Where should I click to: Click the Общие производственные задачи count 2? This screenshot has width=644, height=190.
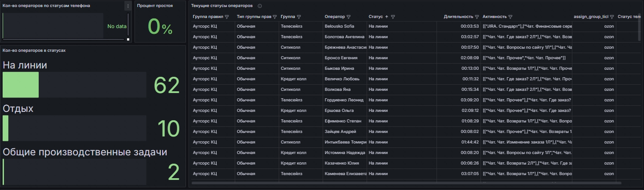(x=174, y=172)
